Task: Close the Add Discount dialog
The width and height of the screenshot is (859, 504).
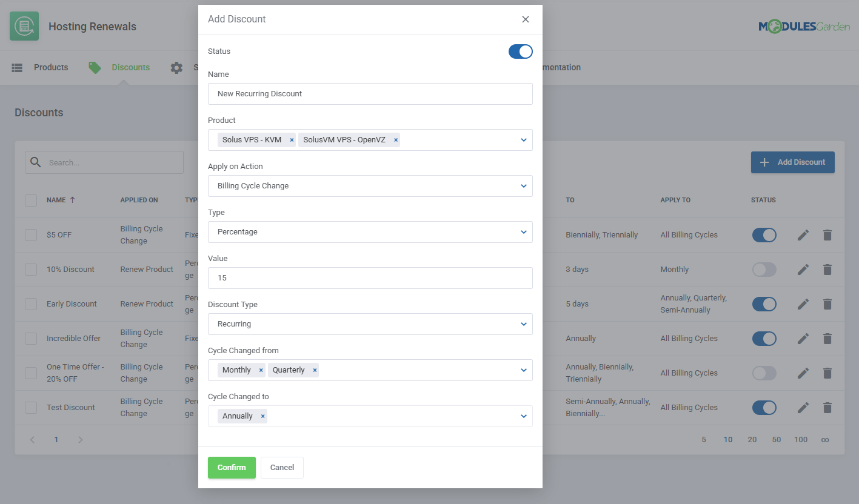Action: [x=526, y=19]
